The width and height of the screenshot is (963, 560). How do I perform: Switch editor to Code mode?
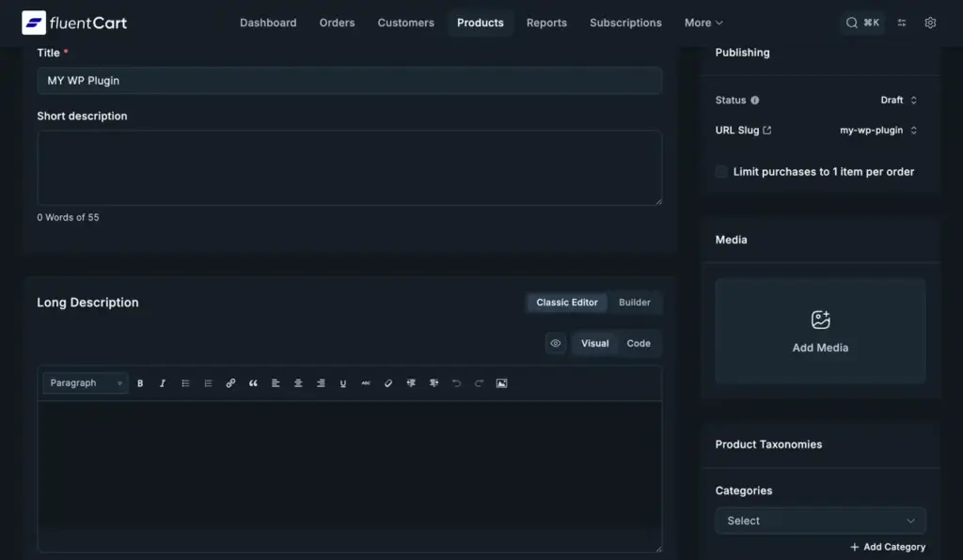[639, 344]
